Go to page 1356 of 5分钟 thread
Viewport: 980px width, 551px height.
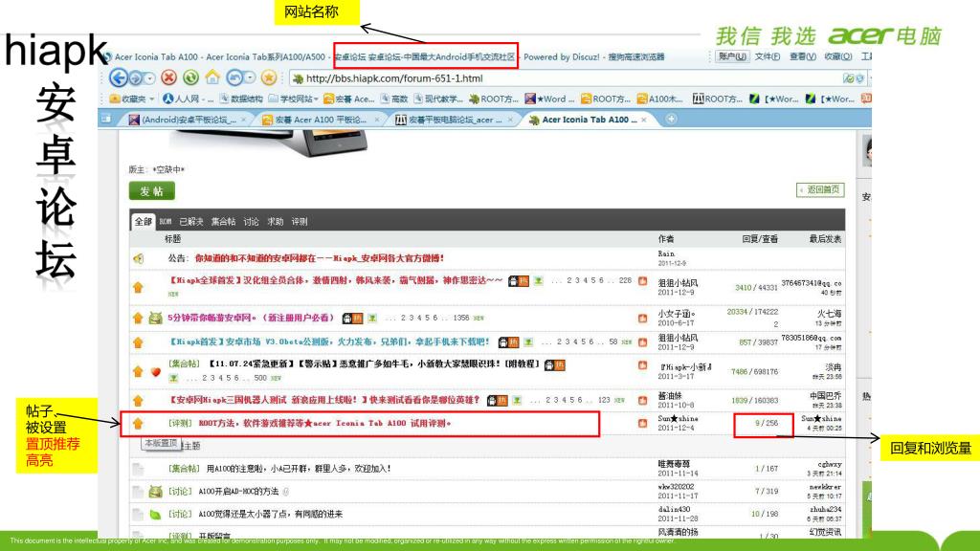tap(461, 318)
